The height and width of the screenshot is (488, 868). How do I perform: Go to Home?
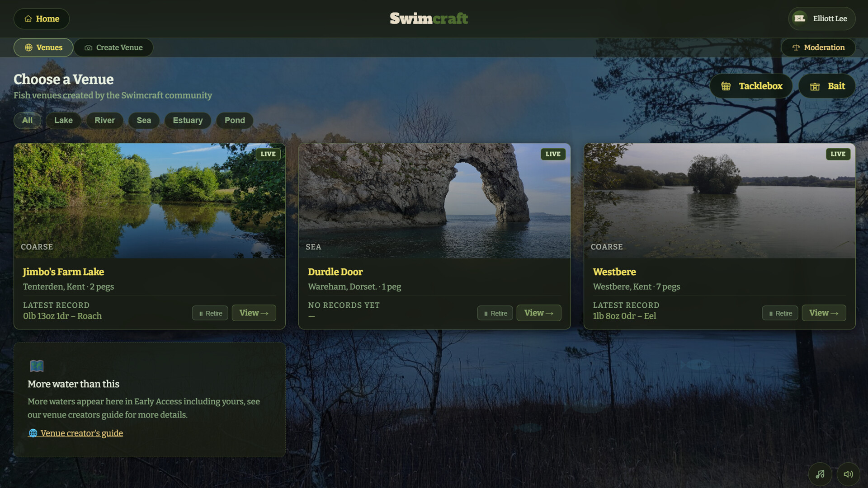point(42,19)
